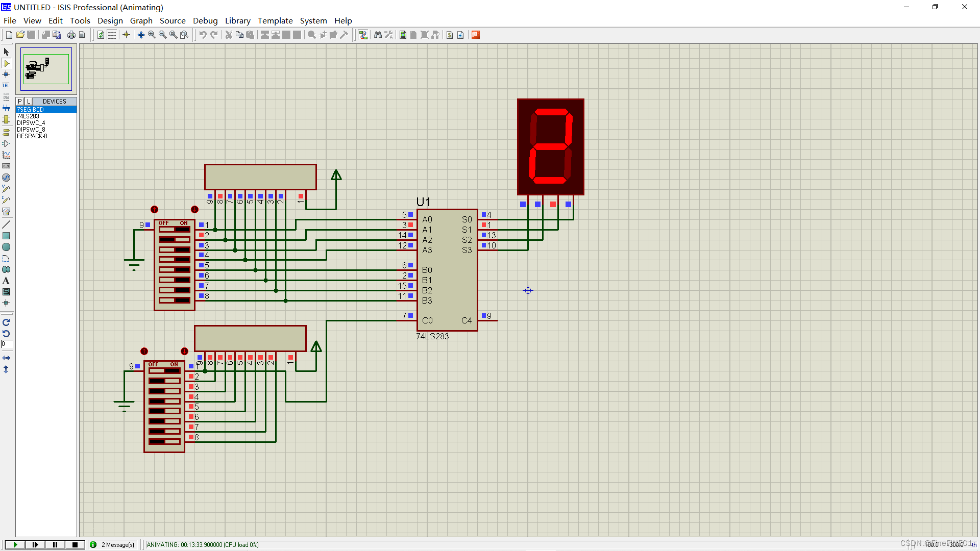Select the Wire Label mode icon
Image resolution: width=980 pixels, height=551 pixels.
coord(6,86)
